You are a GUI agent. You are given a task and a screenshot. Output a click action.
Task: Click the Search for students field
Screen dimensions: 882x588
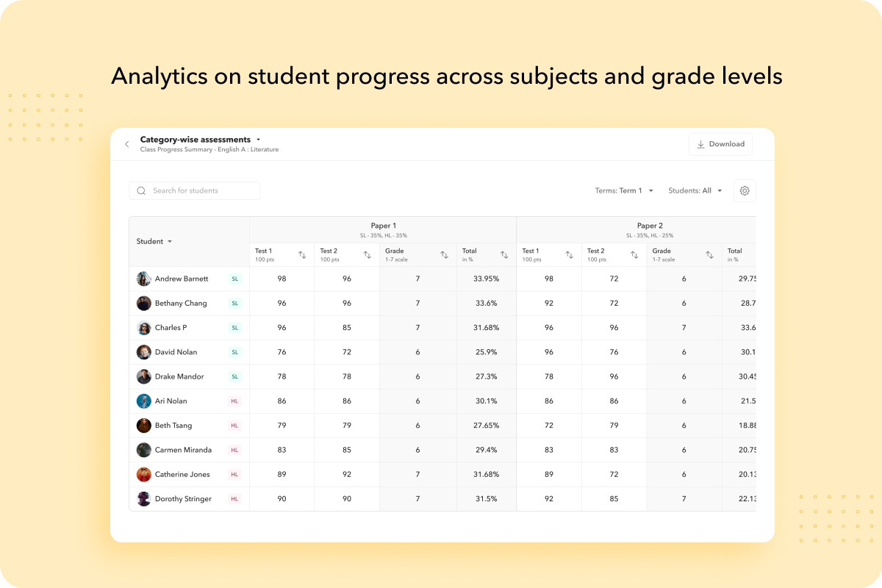pyautogui.click(x=195, y=190)
